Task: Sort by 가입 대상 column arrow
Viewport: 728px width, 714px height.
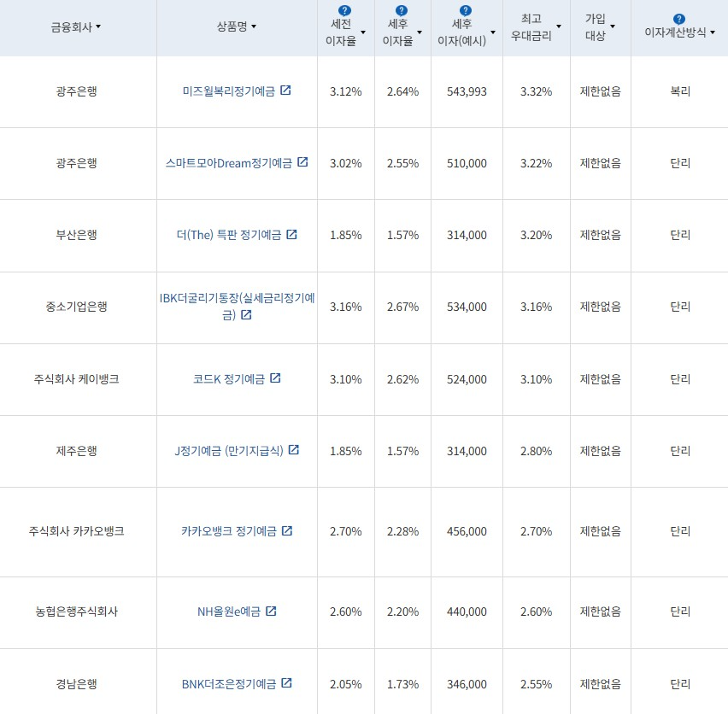Action: coord(613,26)
